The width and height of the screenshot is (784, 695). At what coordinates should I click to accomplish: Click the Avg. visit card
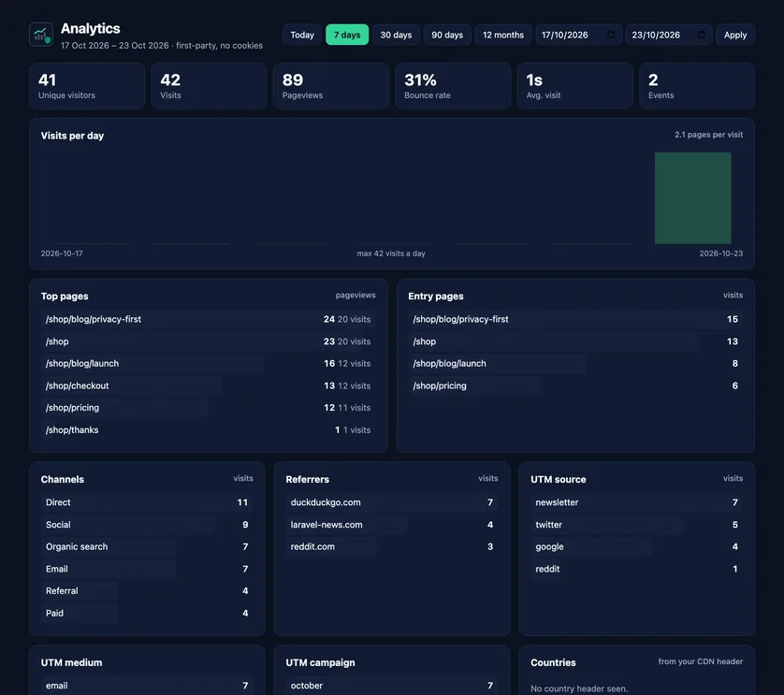(x=575, y=86)
